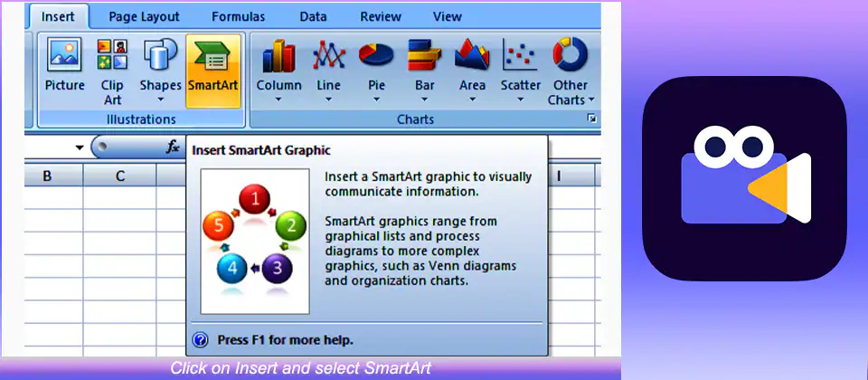Click the SmartArt button

pyautogui.click(x=213, y=71)
